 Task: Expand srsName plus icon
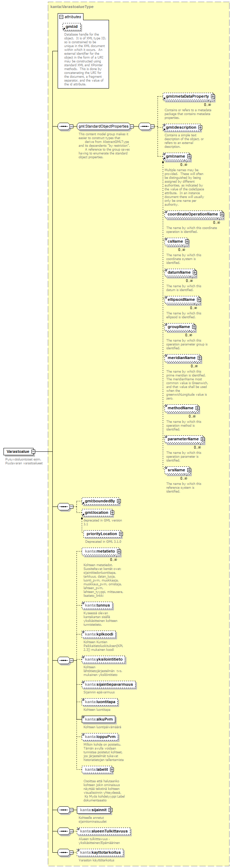(x=189, y=470)
